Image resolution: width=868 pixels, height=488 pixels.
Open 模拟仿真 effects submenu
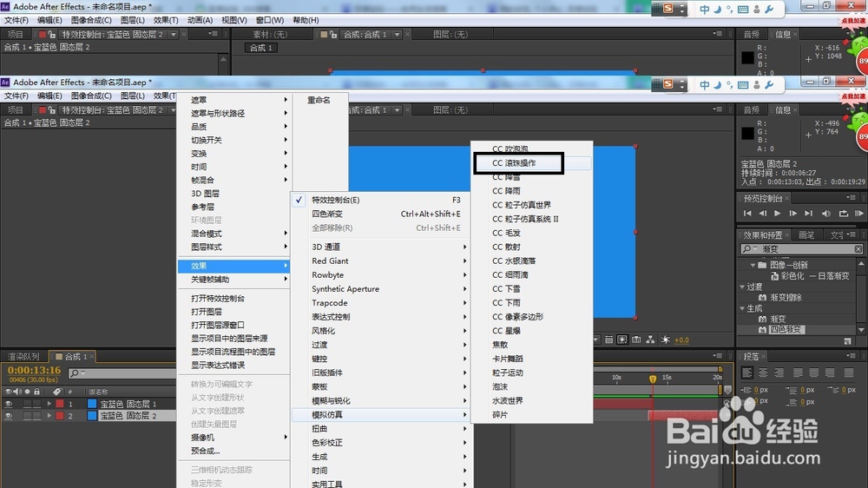[x=381, y=414]
